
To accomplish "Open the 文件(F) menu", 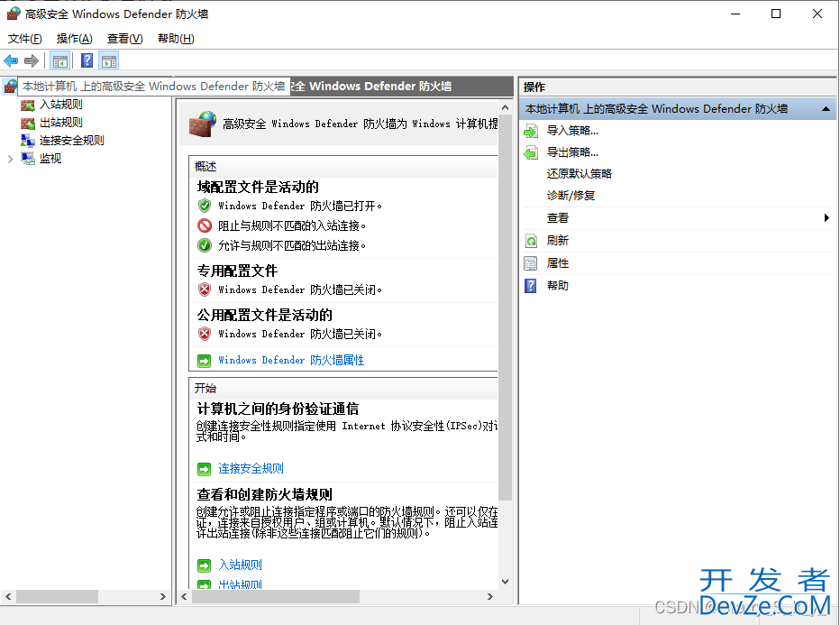I will [x=24, y=39].
